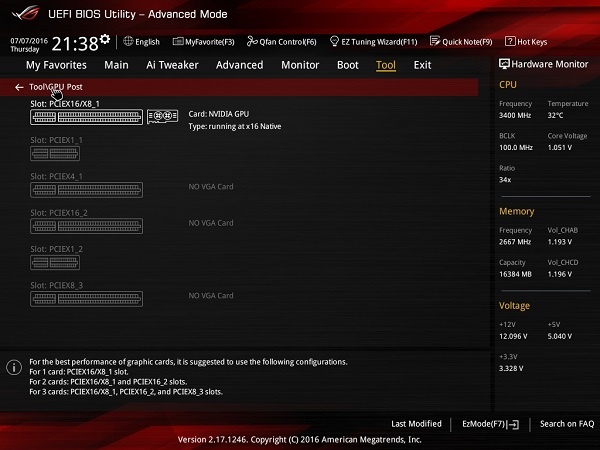Viewport: 600px width, 450px height.
Task: Click the PCIEX4_1 slot graphic
Action: click(x=86, y=190)
